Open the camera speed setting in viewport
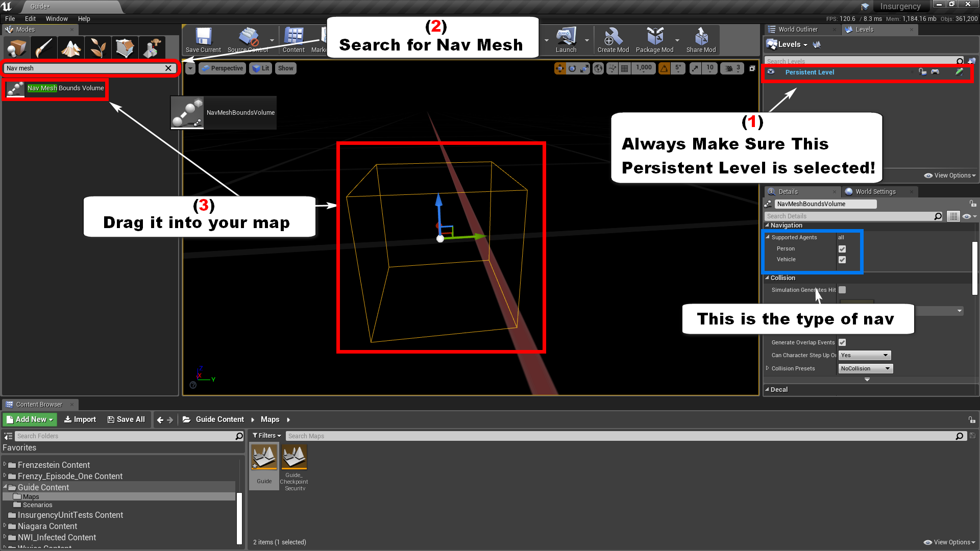 tap(732, 68)
